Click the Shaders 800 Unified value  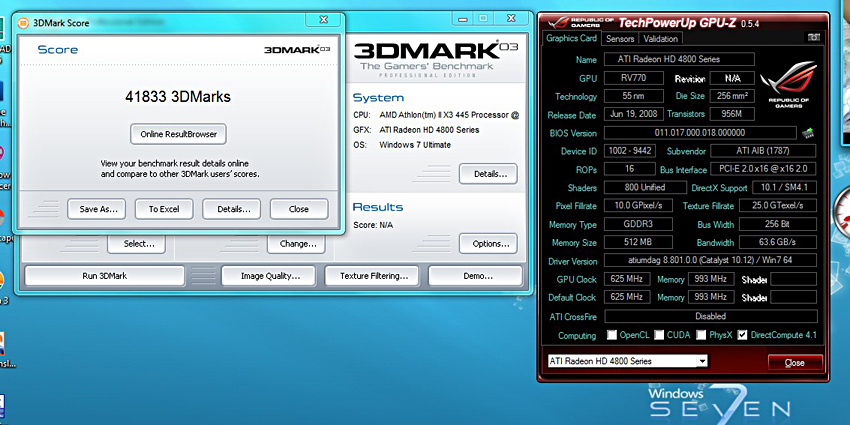646,187
